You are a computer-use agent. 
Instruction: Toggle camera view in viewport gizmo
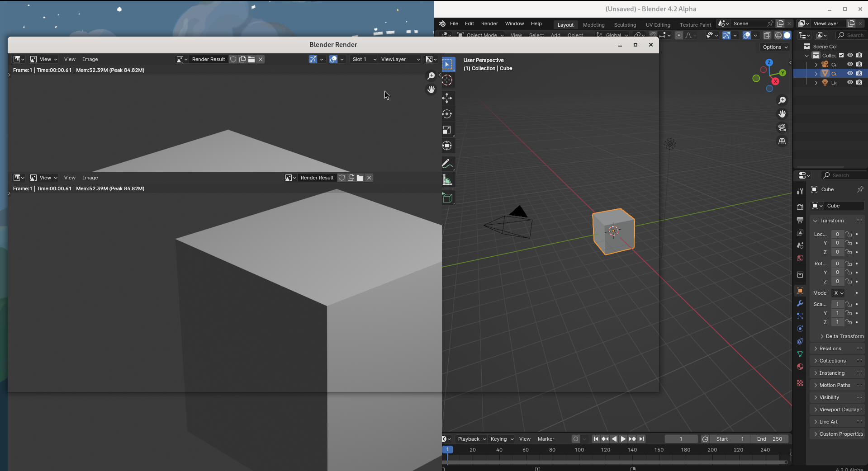(782, 127)
